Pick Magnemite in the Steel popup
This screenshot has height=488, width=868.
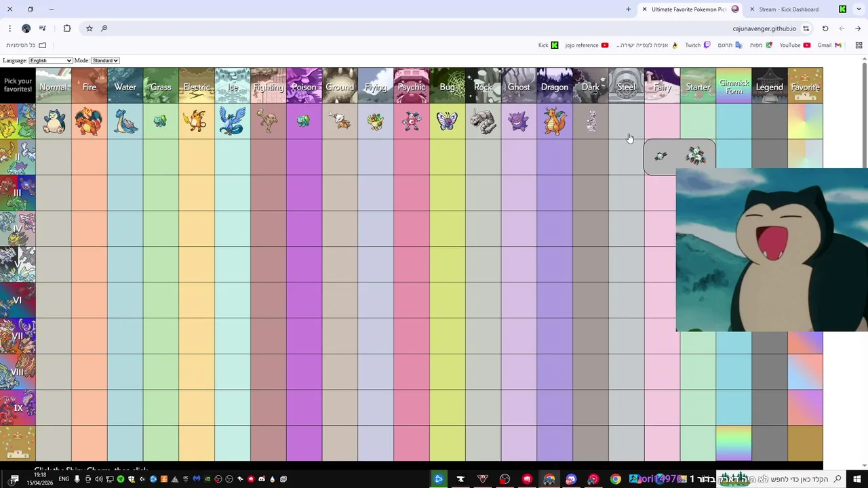pyautogui.click(x=661, y=157)
